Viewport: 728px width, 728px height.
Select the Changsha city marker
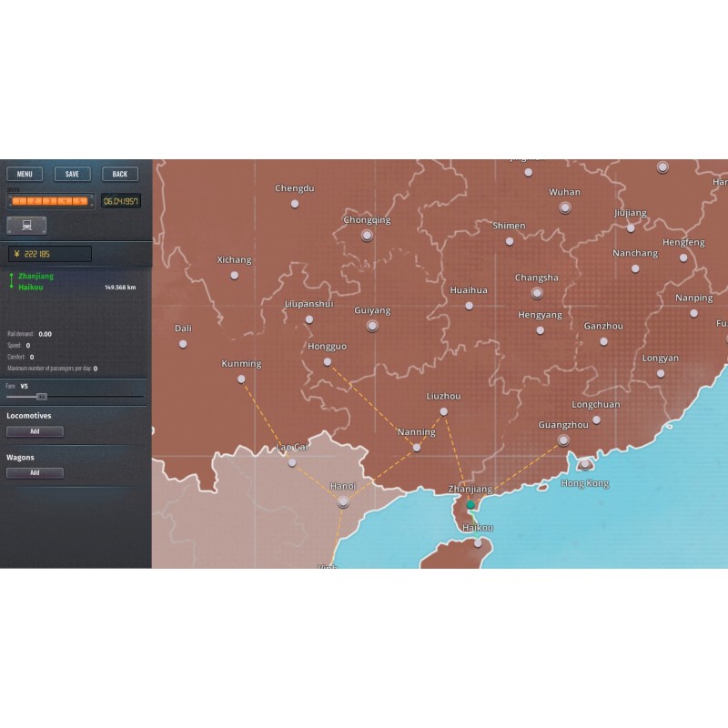537,293
